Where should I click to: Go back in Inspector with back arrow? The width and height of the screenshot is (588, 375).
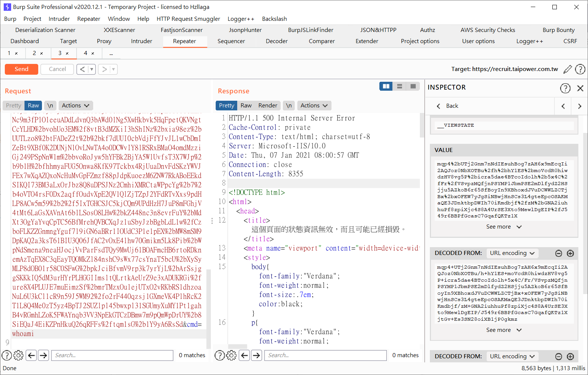(438, 106)
